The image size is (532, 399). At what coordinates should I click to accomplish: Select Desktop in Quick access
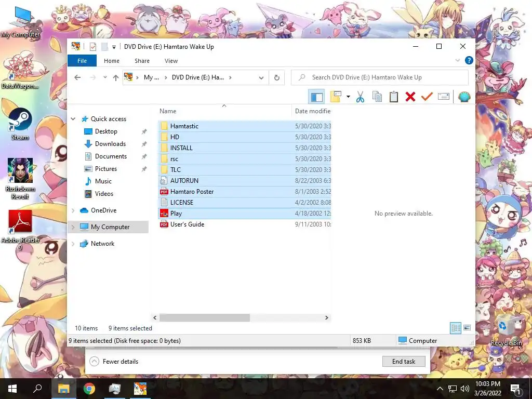click(x=106, y=131)
